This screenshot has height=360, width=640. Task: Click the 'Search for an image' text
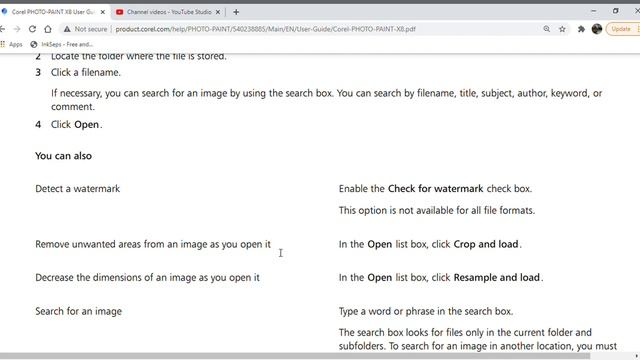click(78, 311)
